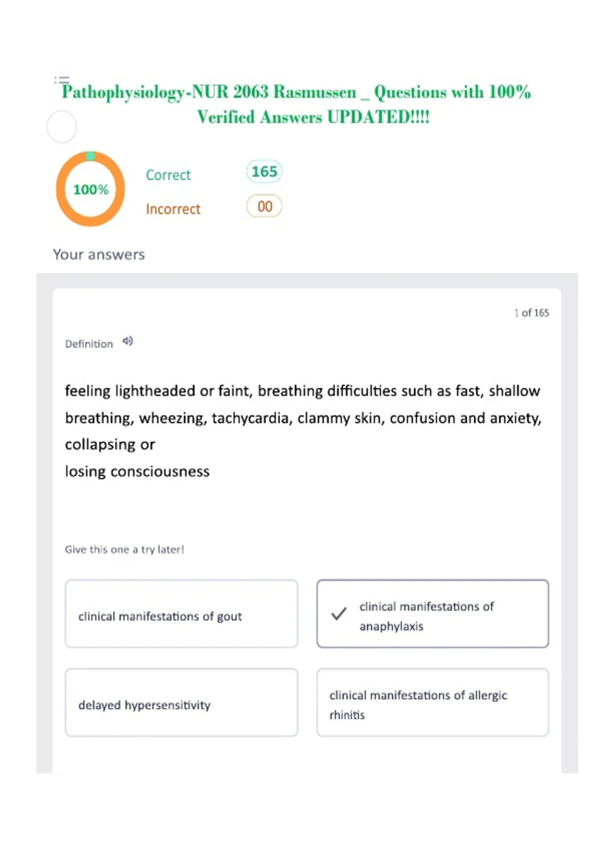This screenshot has width=613, height=868.
Task: Click the 100% text inside the ring
Action: click(x=91, y=190)
